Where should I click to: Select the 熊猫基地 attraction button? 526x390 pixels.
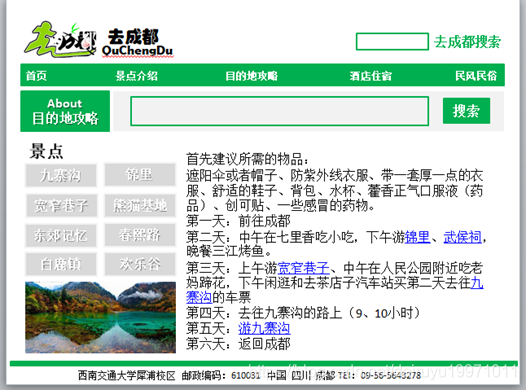coord(140,205)
